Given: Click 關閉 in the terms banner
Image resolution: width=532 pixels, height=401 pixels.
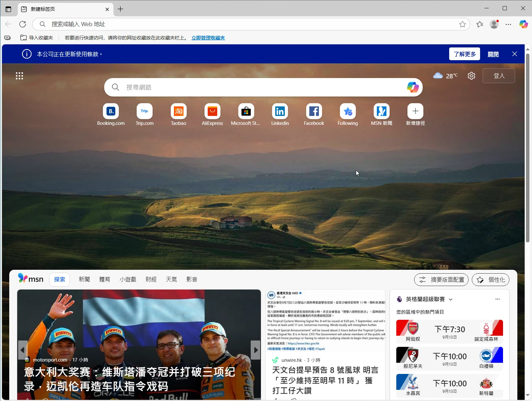Looking at the screenshot, I should (493, 54).
